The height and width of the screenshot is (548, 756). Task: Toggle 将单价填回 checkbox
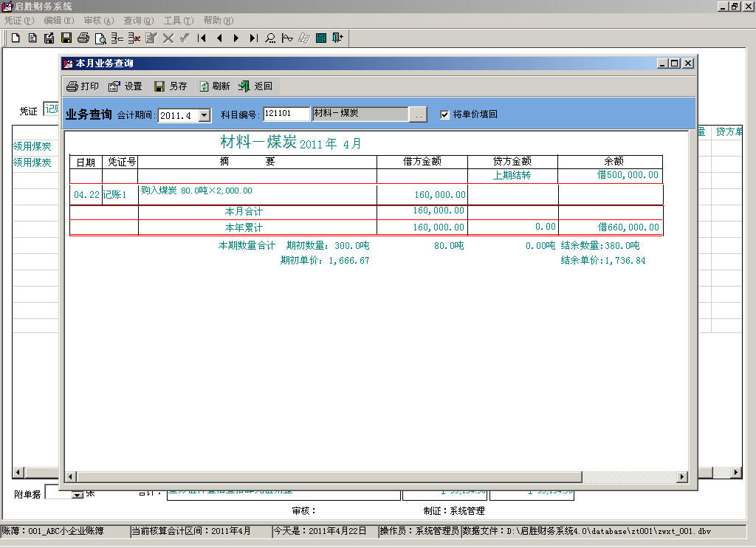click(444, 114)
